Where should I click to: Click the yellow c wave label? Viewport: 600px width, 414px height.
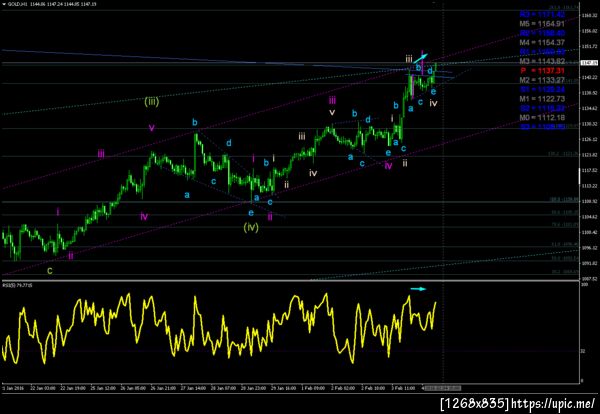50,271
